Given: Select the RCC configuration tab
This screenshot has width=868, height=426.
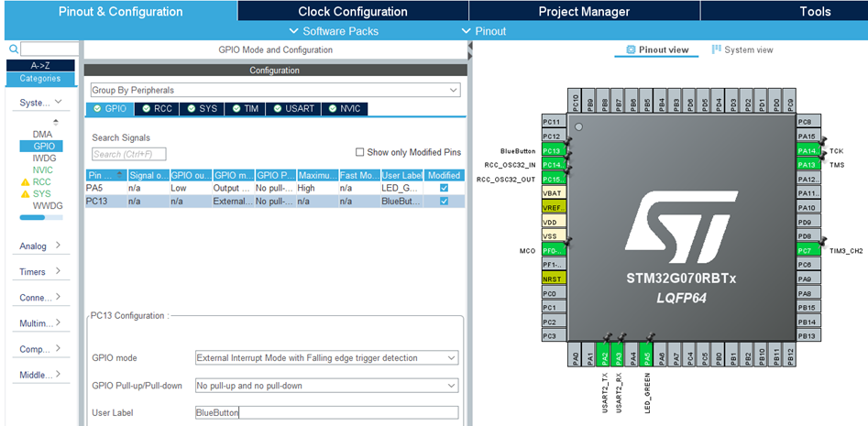Looking at the screenshot, I should tap(158, 109).
